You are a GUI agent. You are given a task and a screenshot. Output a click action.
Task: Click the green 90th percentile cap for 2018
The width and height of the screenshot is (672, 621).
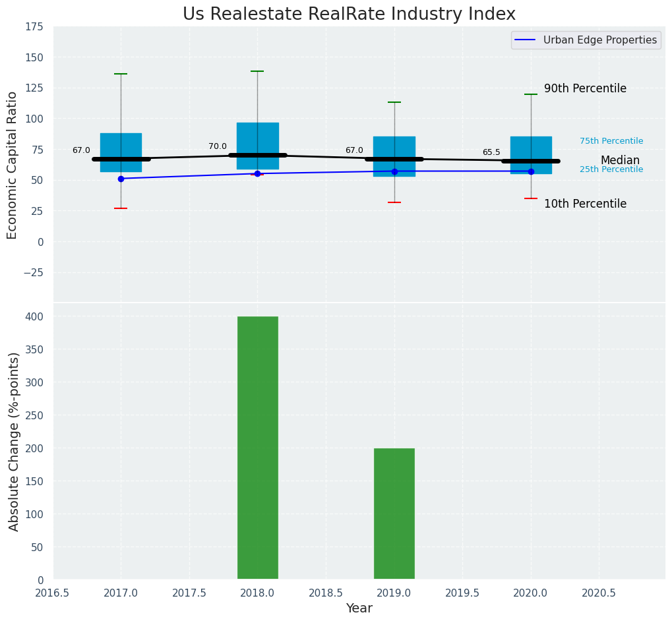coord(257,71)
